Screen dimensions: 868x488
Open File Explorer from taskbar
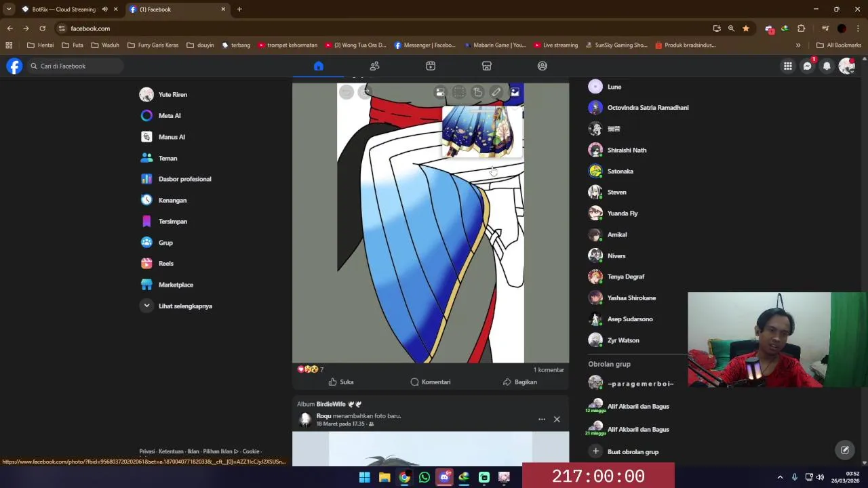[384, 477]
